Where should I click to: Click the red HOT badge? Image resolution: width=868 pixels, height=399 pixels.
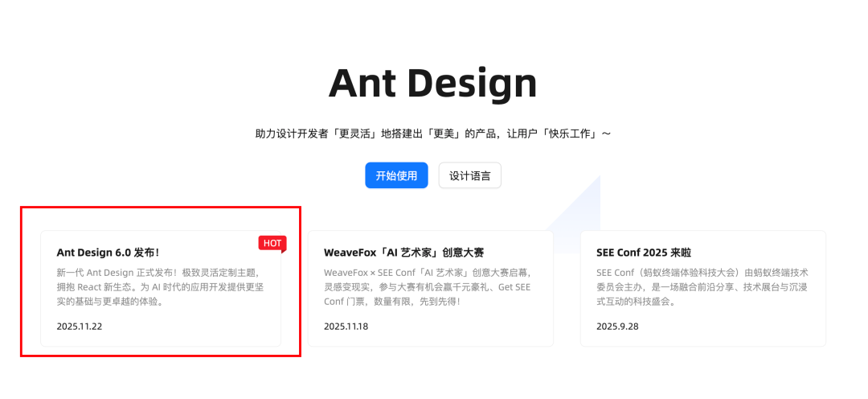coord(272,243)
